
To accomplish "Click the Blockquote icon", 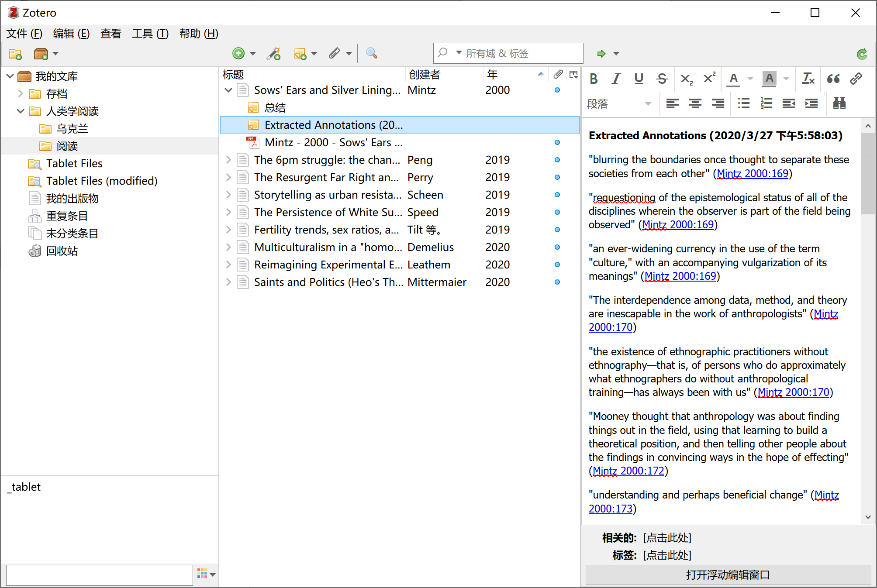I will [833, 79].
